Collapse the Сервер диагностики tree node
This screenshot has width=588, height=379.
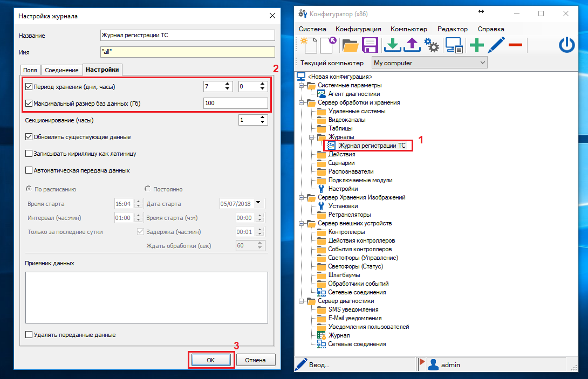coord(302,301)
